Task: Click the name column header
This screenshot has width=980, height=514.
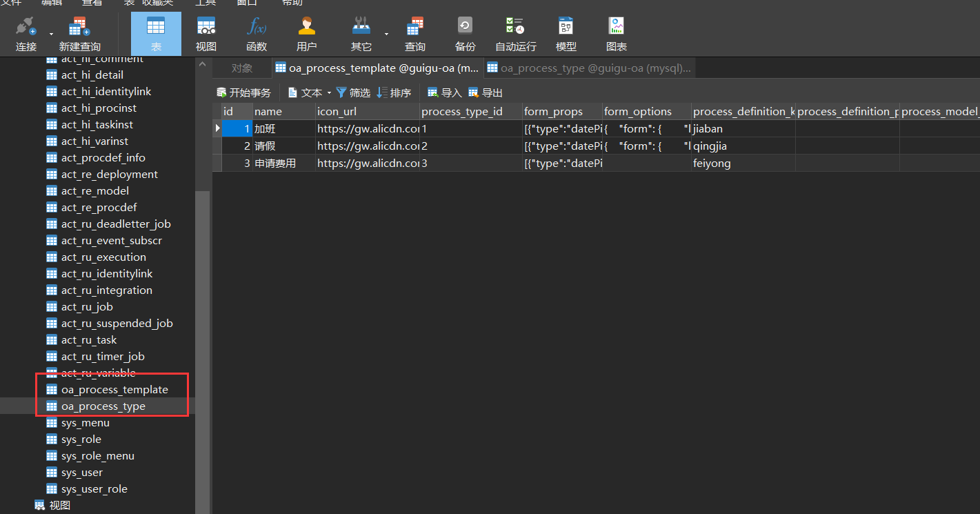Action: (284, 111)
